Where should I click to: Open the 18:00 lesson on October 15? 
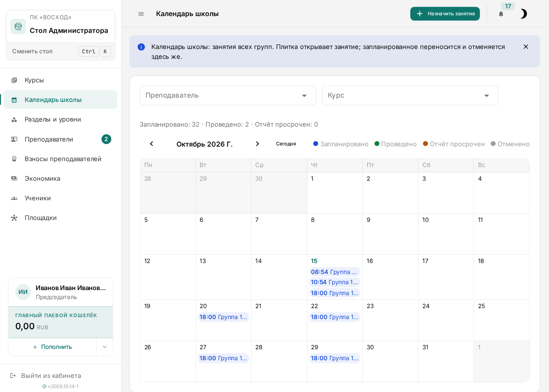334,293
